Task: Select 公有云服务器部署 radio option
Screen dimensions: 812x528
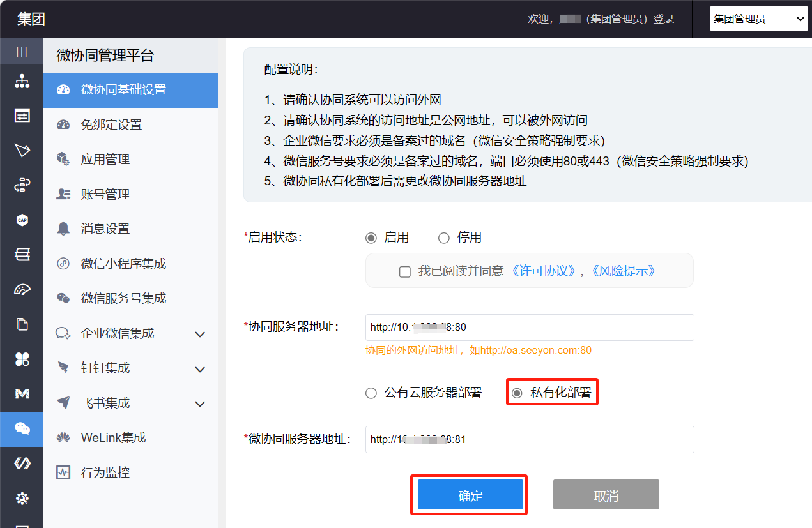Action: pyautogui.click(x=371, y=393)
